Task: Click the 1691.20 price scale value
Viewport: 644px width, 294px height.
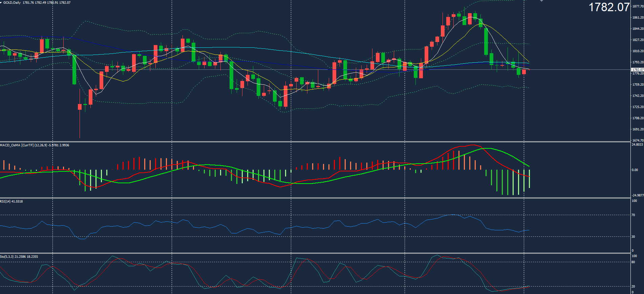Action: tap(638, 129)
